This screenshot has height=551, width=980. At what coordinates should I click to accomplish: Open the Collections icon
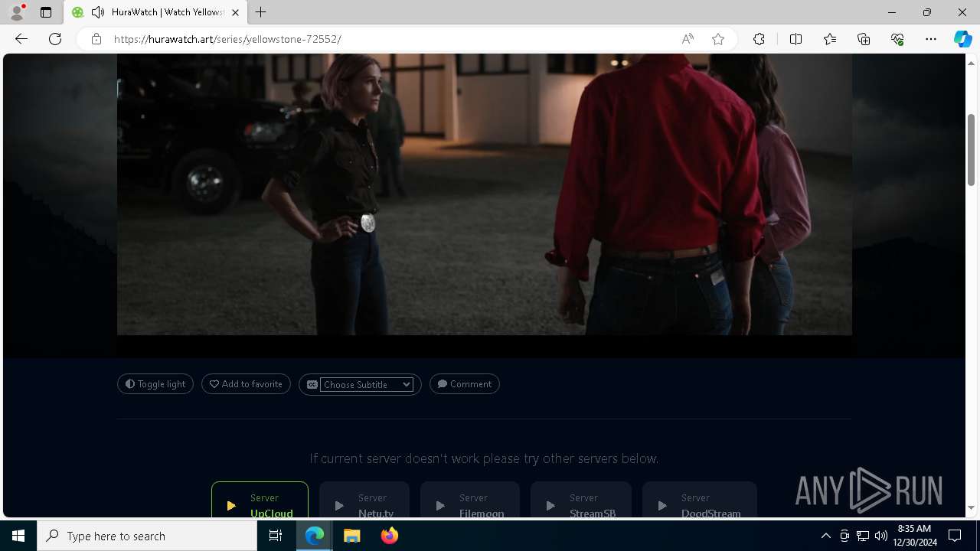pyautogui.click(x=864, y=39)
